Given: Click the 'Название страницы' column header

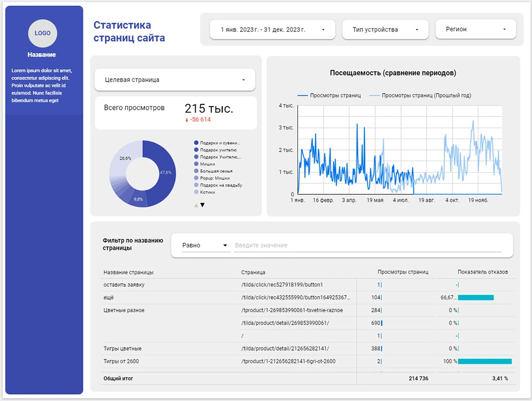Looking at the screenshot, I should click(129, 272).
